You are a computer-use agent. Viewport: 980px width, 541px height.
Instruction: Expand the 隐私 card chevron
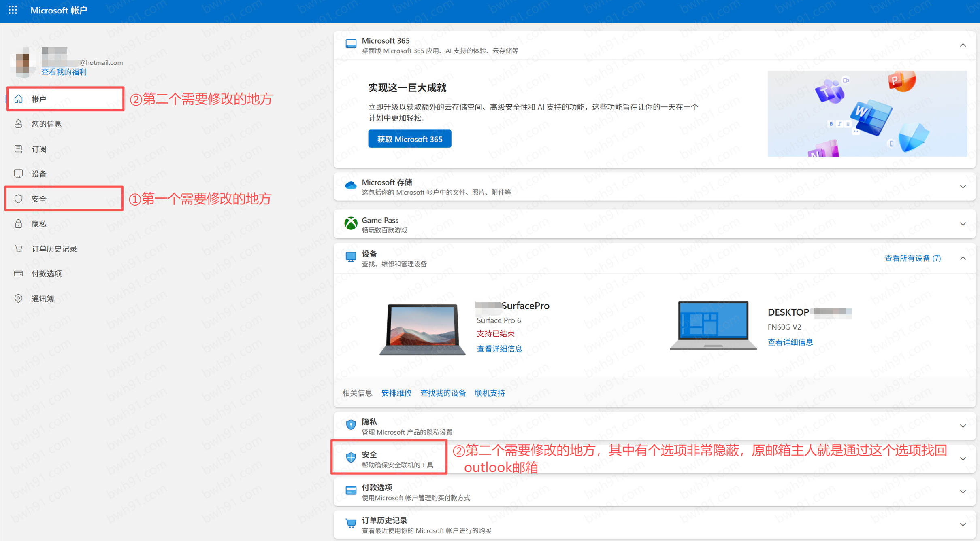(x=963, y=426)
